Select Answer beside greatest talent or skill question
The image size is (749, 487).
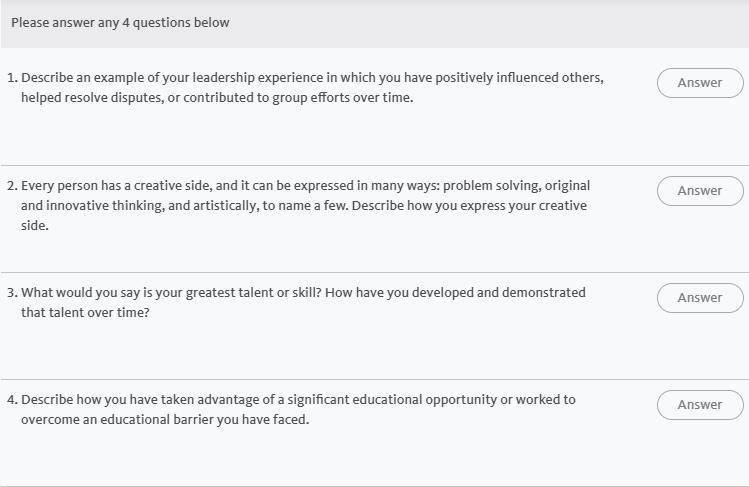[x=700, y=298]
